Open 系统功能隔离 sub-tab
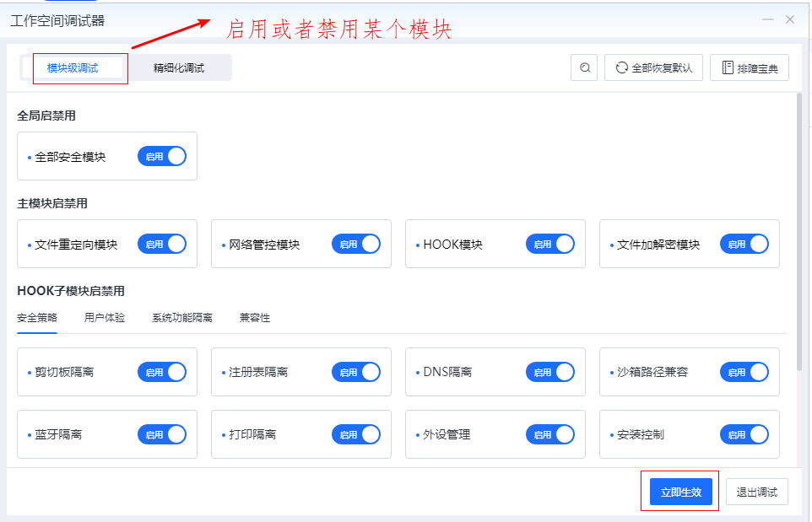The image size is (812, 522). click(182, 318)
